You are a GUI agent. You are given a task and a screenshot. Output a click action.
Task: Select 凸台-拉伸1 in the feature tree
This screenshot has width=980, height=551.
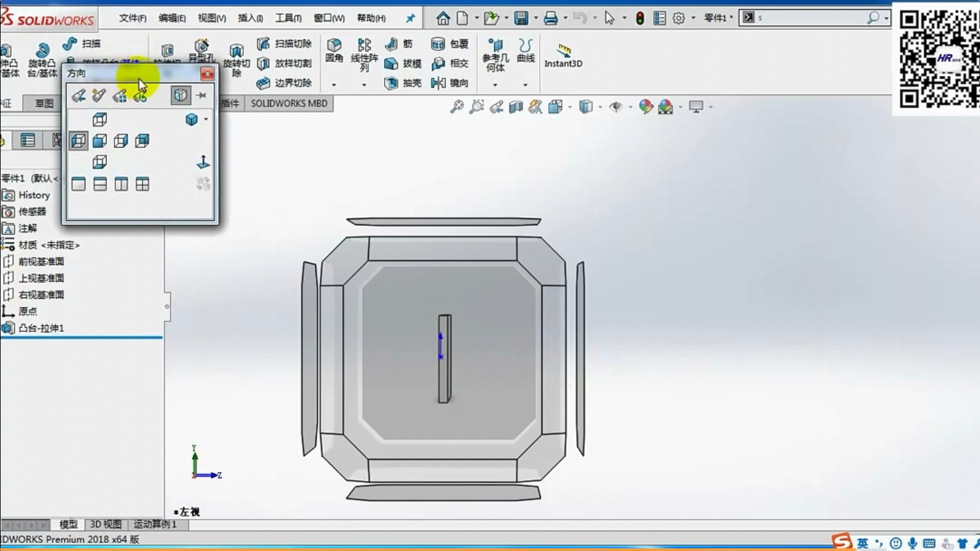click(x=40, y=328)
